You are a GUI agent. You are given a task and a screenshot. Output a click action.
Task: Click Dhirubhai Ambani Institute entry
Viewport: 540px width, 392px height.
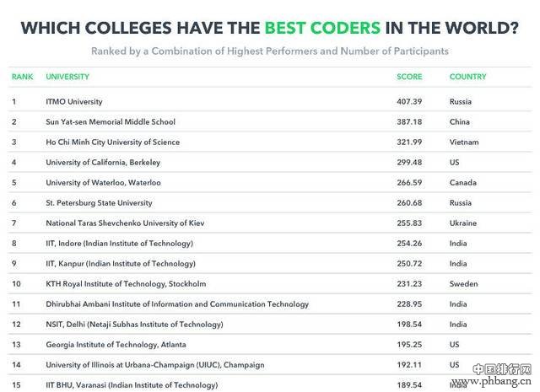[177, 304]
